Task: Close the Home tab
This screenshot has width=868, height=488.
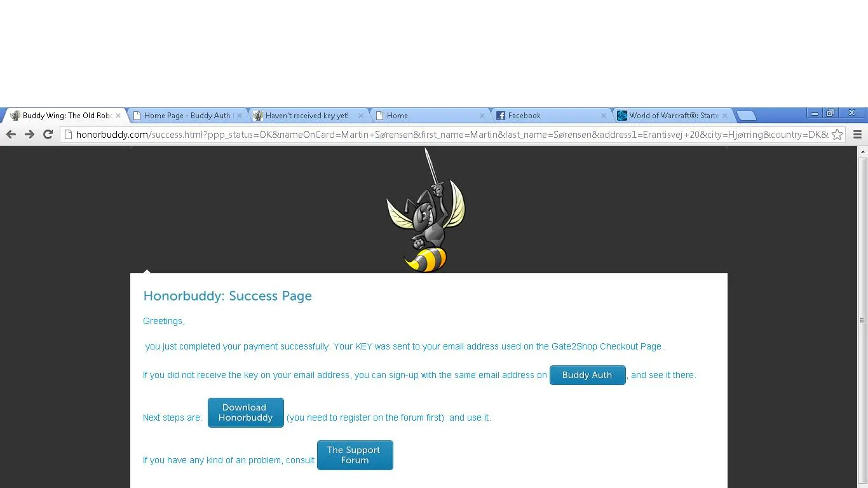Action: click(482, 116)
